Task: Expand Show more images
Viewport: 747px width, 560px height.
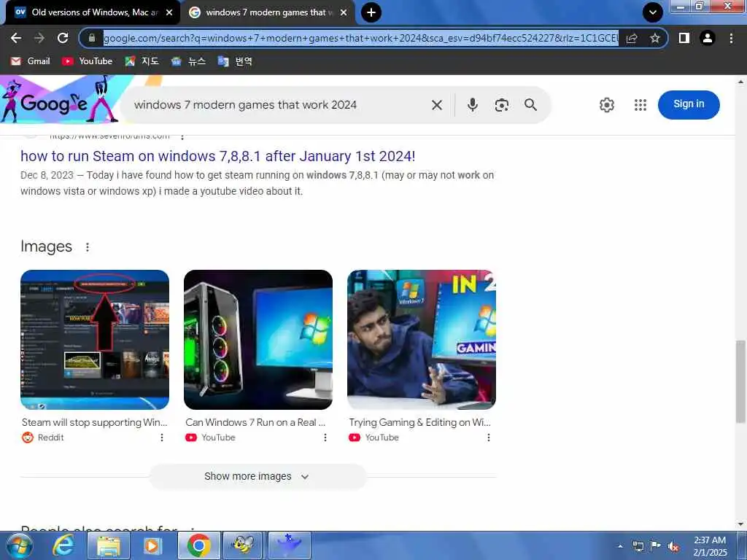Action: [258, 476]
